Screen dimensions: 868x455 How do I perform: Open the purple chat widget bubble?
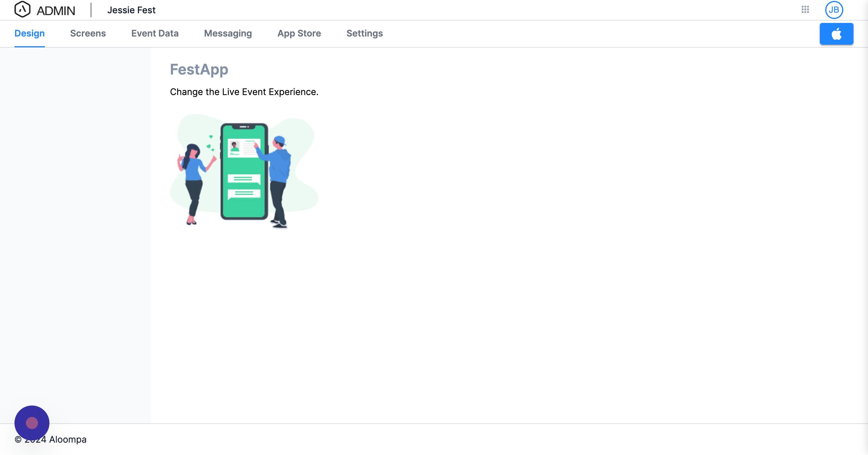tap(32, 423)
